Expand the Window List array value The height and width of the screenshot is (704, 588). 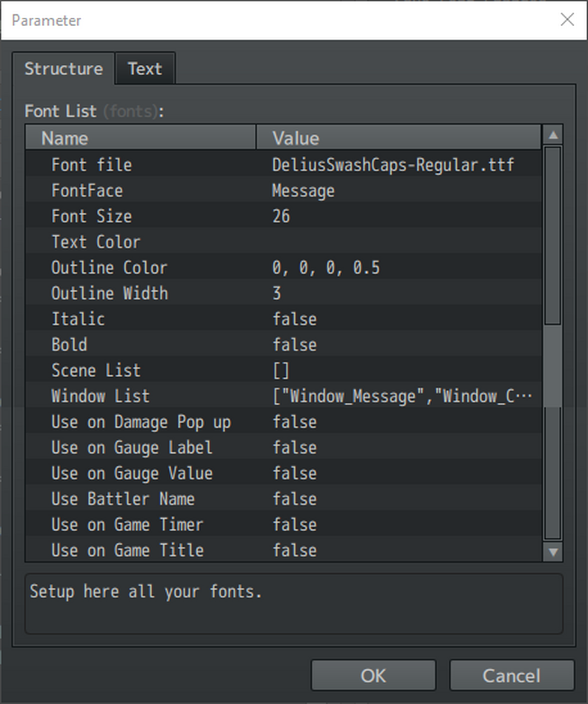click(x=370, y=396)
